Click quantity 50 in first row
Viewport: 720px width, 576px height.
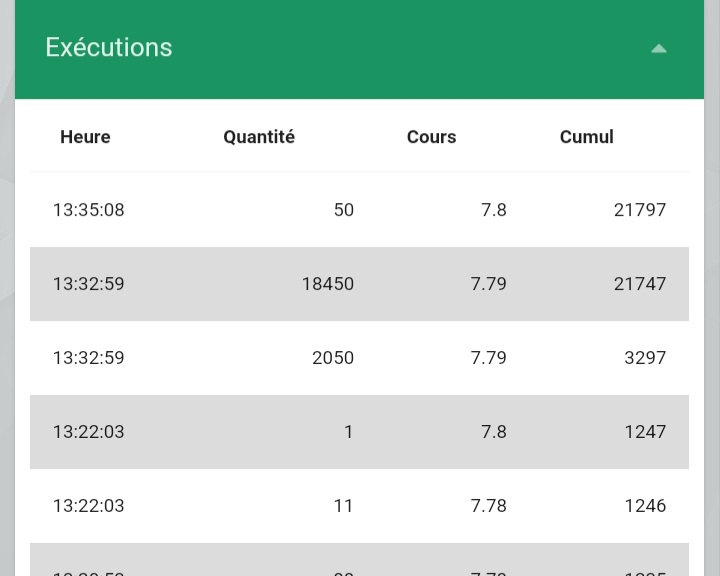[x=344, y=210]
